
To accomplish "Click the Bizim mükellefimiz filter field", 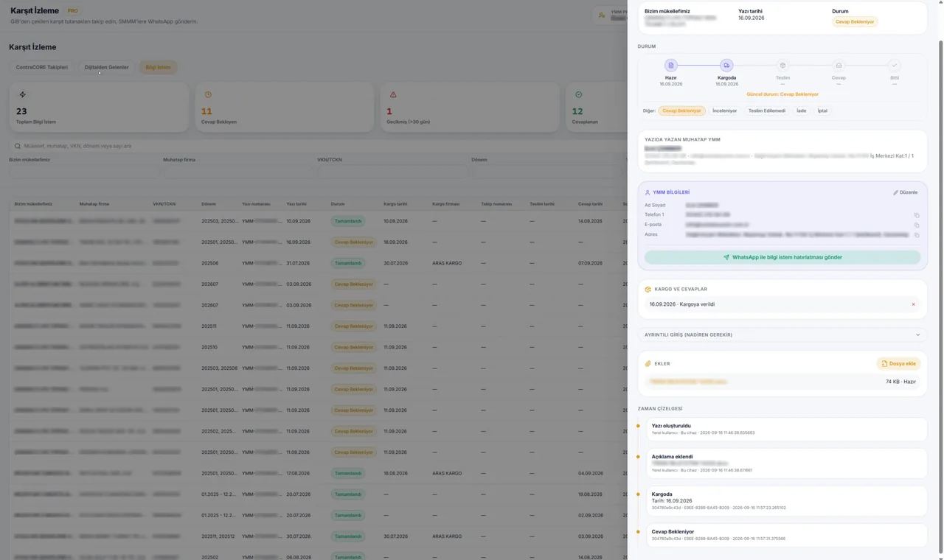I will 83,172.
